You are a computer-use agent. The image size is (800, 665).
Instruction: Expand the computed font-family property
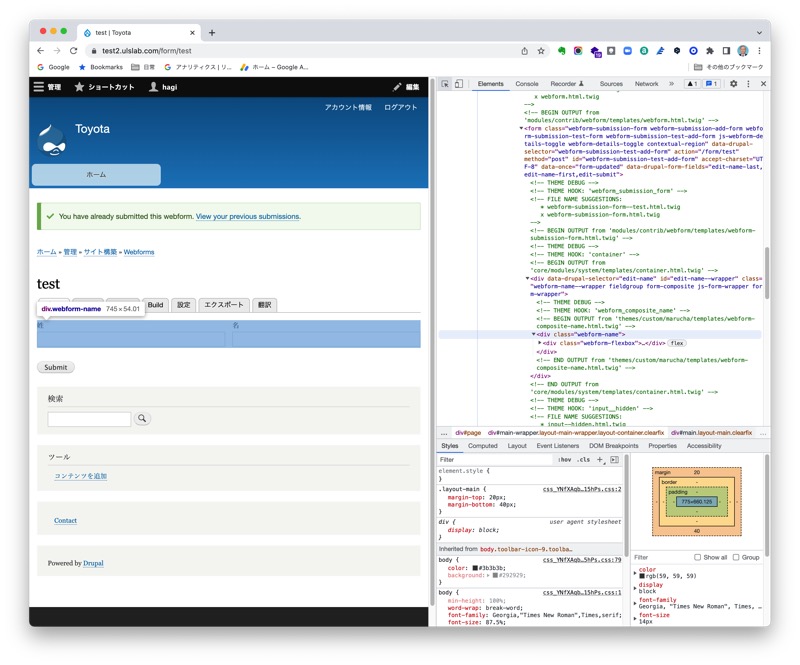635,603
